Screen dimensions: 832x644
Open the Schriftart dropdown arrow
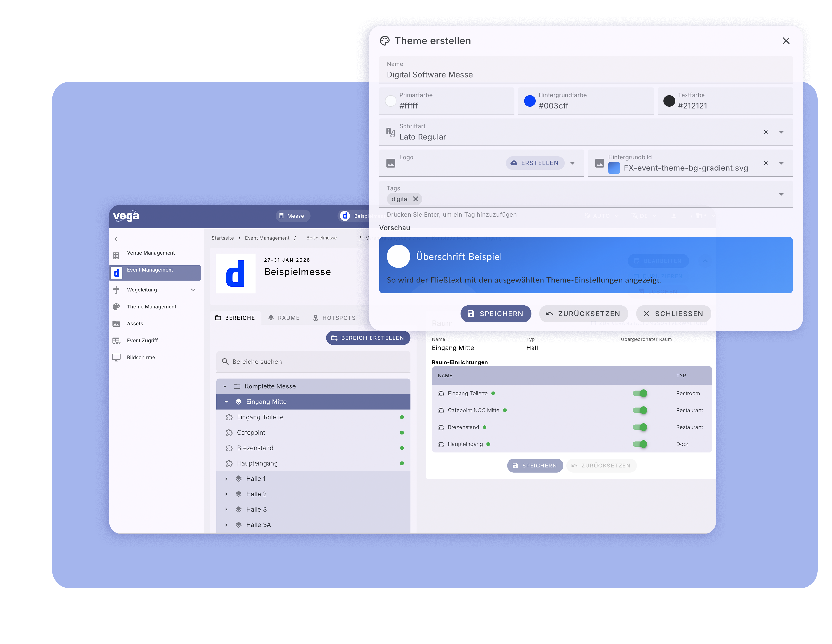pyautogui.click(x=781, y=132)
